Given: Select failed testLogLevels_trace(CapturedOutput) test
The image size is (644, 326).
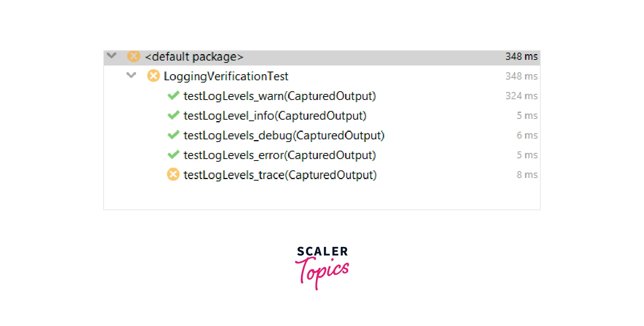Looking at the screenshot, I should 280,175.
